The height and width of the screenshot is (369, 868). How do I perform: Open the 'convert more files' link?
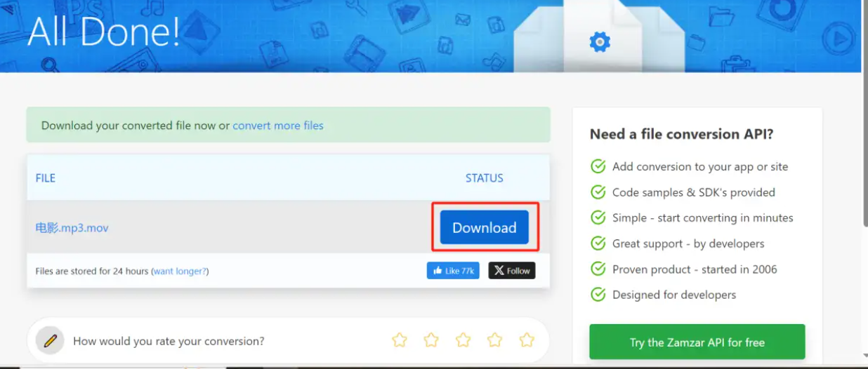tap(278, 126)
